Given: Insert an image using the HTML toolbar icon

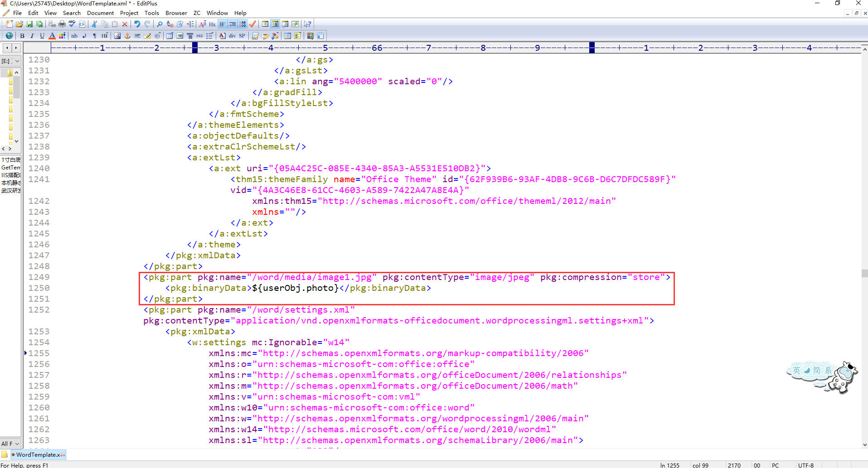Looking at the screenshot, I should [117, 35].
